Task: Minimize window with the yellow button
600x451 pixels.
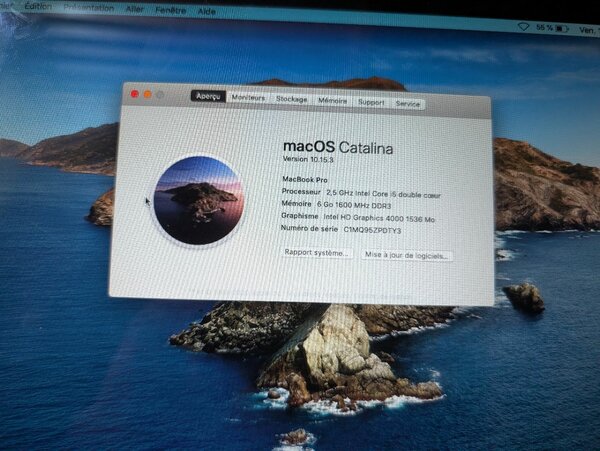Action: click(x=147, y=94)
